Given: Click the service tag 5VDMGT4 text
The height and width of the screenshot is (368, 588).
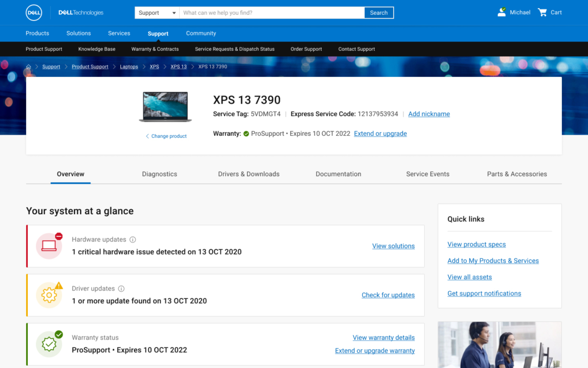Looking at the screenshot, I should [x=266, y=114].
